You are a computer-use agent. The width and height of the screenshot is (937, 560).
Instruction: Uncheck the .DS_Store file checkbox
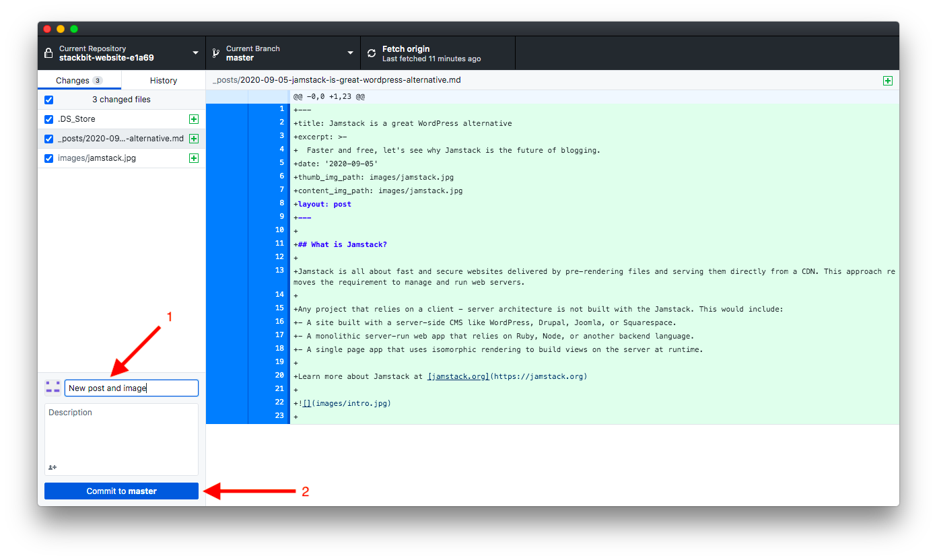pos(48,119)
